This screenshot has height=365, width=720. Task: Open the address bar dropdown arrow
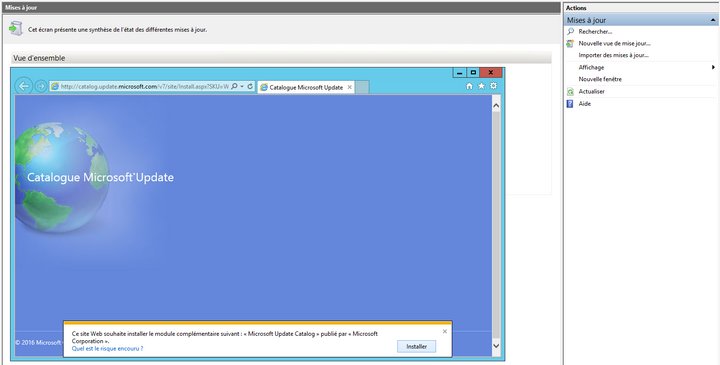click(x=242, y=86)
